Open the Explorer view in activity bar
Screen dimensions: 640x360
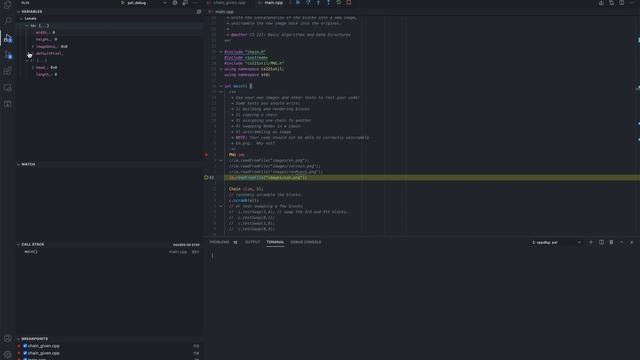tap(7, 5)
